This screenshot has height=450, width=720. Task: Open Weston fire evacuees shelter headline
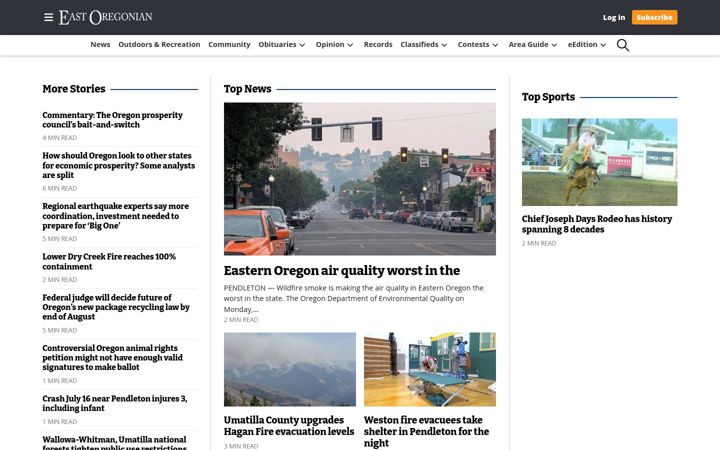tap(426, 432)
